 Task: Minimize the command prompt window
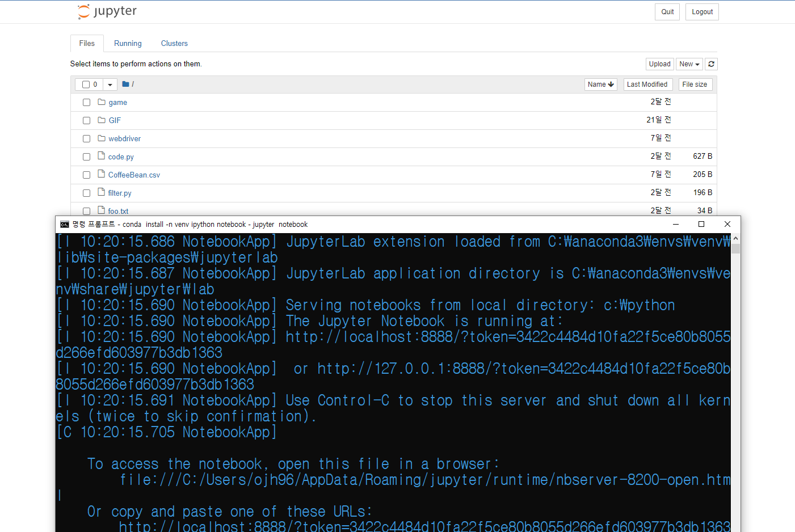[x=675, y=224]
